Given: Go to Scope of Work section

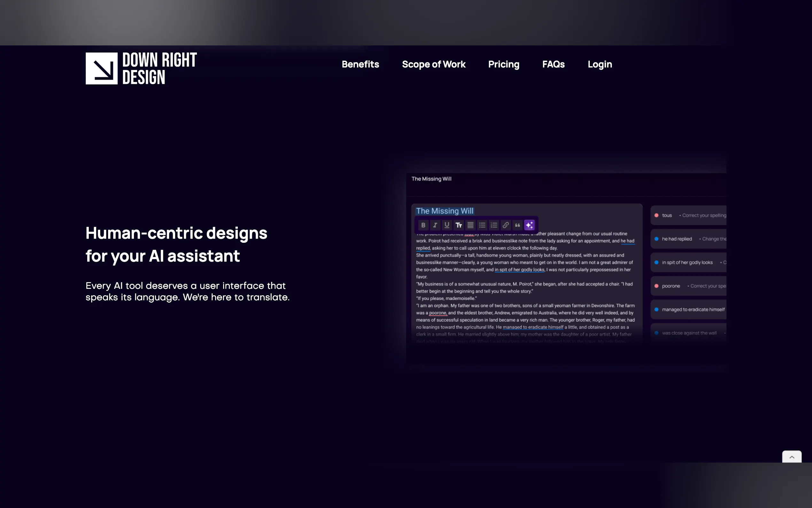Looking at the screenshot, I should (x=433, y=64).
